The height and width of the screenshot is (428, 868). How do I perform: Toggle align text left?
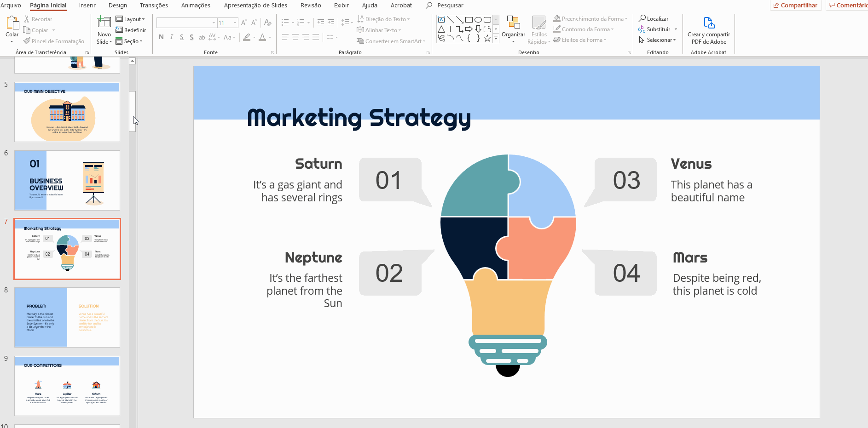[285, 37]
